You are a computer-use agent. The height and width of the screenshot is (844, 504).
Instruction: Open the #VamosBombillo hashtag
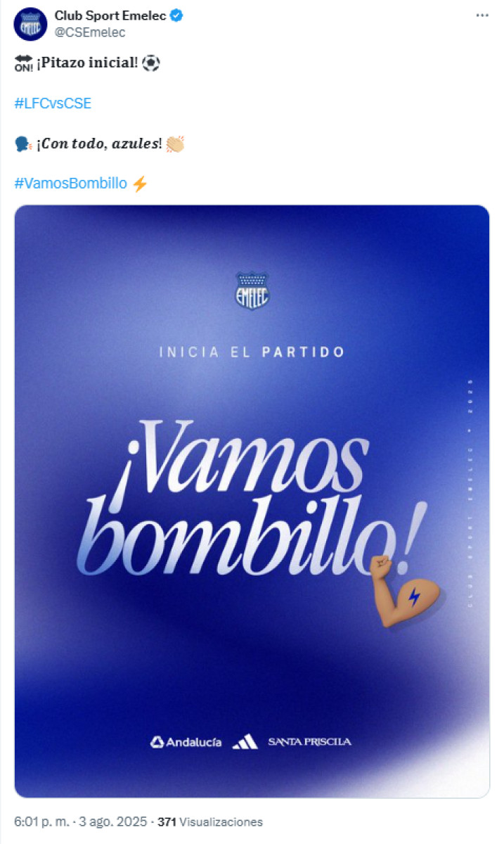click(71, 184)
